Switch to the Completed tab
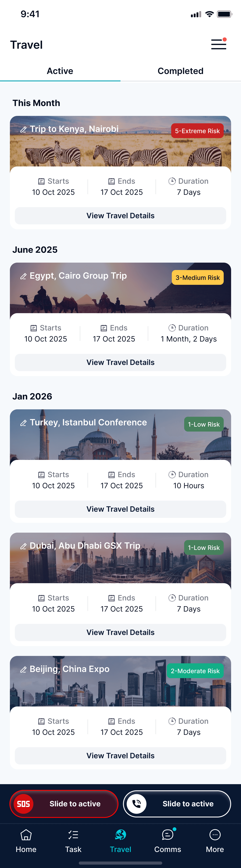 181,71
